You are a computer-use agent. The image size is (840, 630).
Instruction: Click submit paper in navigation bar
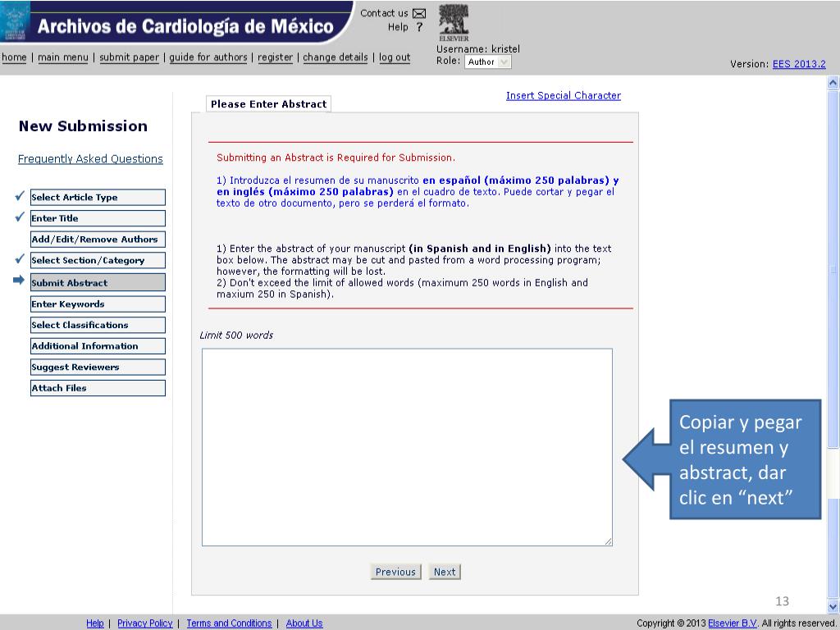[129, 57]
